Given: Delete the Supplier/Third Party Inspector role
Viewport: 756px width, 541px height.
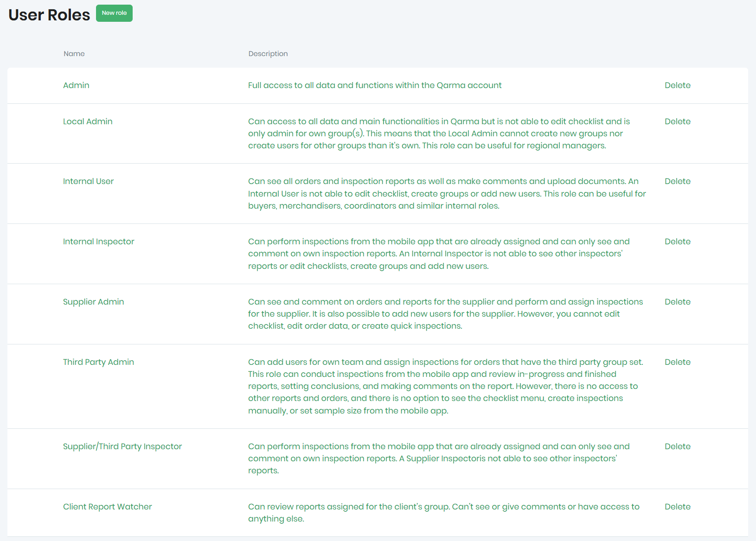Looking at the screenshot, I should [678, 446].
